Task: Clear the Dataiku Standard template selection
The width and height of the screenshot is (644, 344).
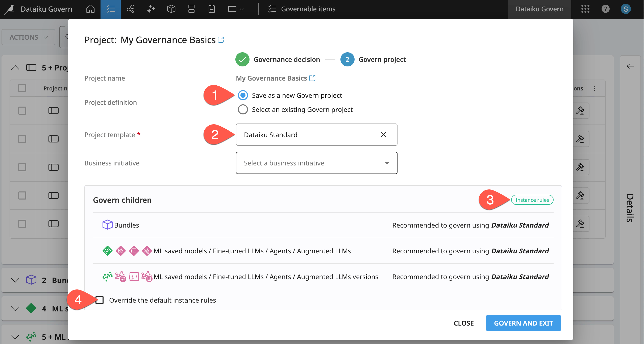Action: tap(383, 135)
